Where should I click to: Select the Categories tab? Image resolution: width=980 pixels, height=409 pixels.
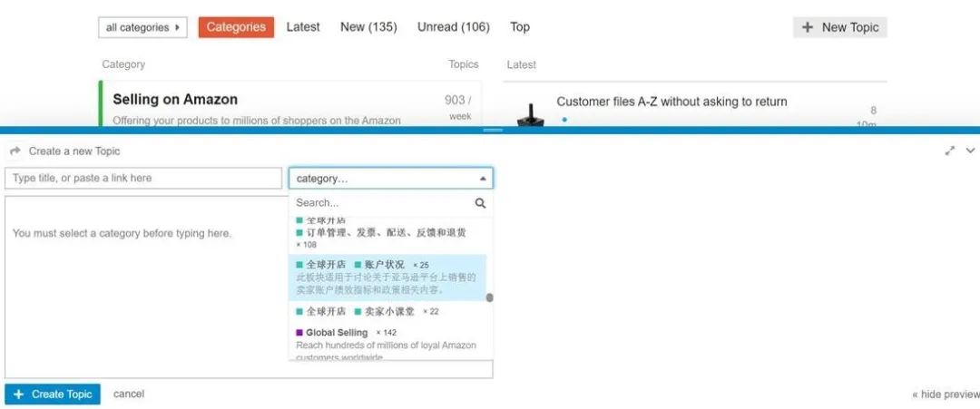pos(236,27)
